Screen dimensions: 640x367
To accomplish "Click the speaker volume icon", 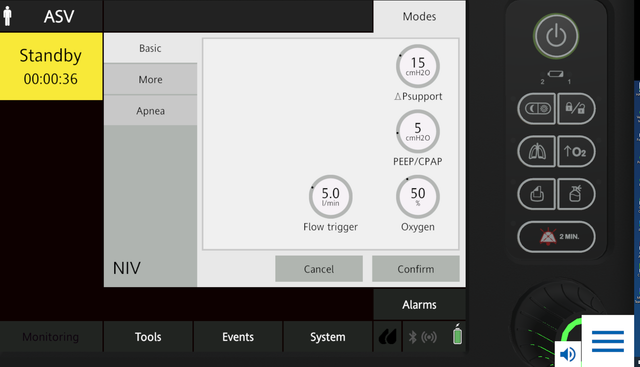I will [567, 354].
